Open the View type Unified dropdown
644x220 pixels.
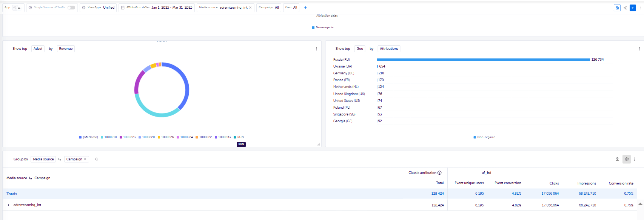pos(98,8)
